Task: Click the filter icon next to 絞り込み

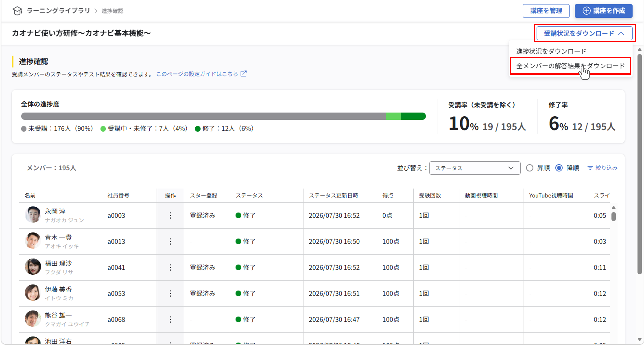Action: click(x=590, y=168)
